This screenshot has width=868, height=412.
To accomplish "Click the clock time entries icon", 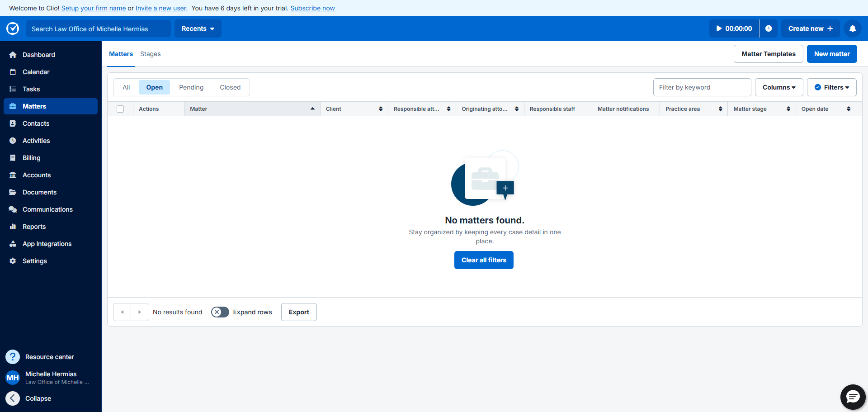I will tap(768, 28).
